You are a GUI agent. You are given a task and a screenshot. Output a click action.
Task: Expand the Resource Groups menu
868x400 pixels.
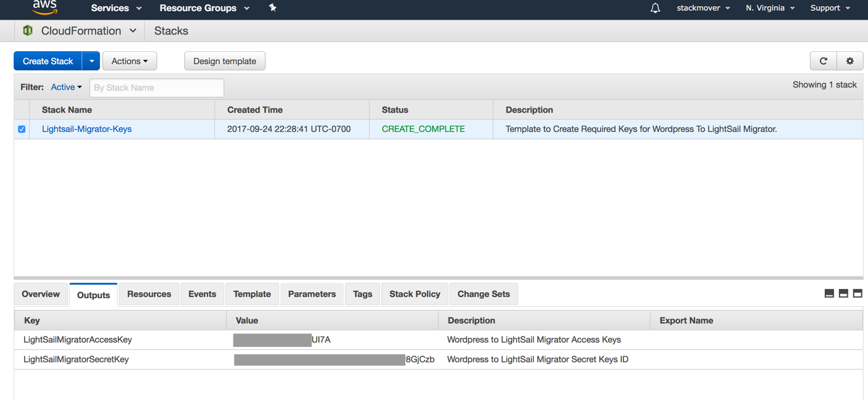pyautogui.click(x=205, y=8)
